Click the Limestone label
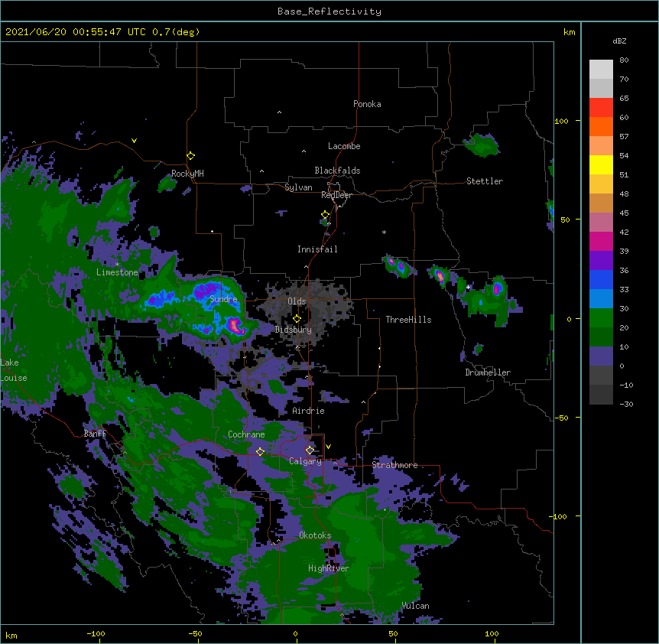659x644 pixels. pyautogui.click(x=117, y=272)
